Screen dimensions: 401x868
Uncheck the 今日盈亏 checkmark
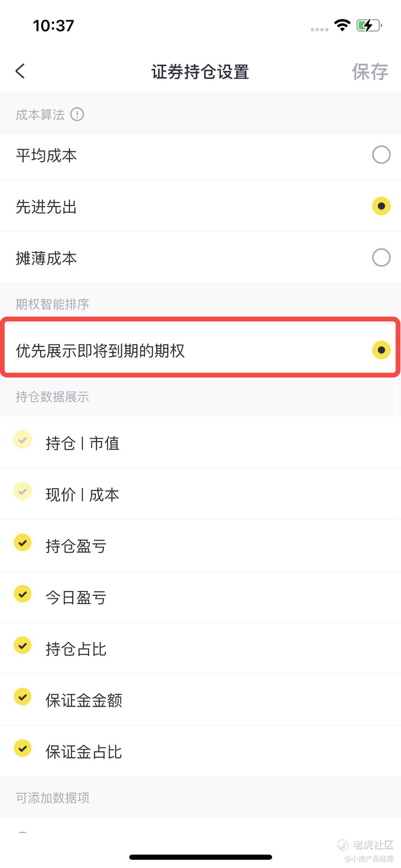[x=23, y=594]
